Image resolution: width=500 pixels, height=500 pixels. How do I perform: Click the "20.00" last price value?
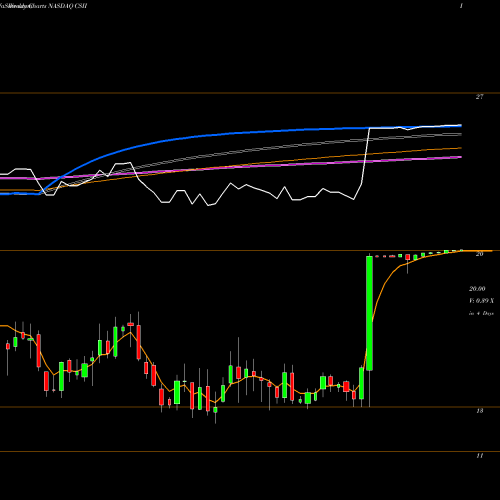click(x=477, y=289)
